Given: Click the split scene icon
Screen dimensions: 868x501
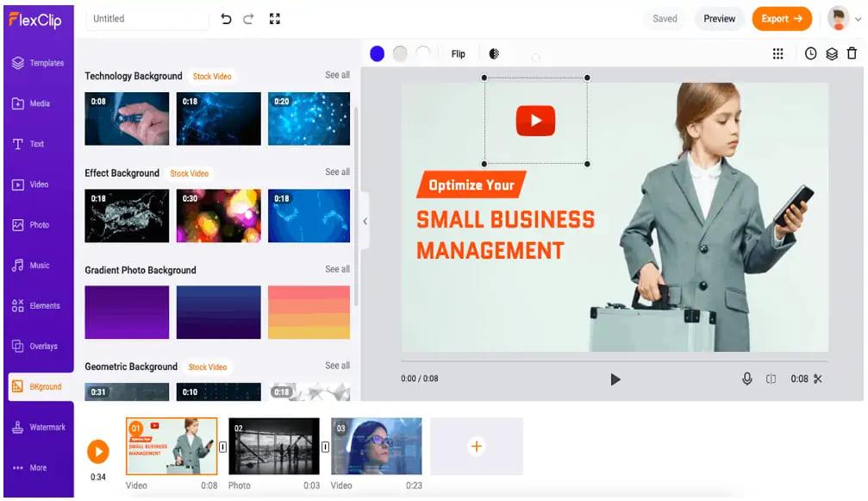Looking at the screenshot, I should point(771,379).
